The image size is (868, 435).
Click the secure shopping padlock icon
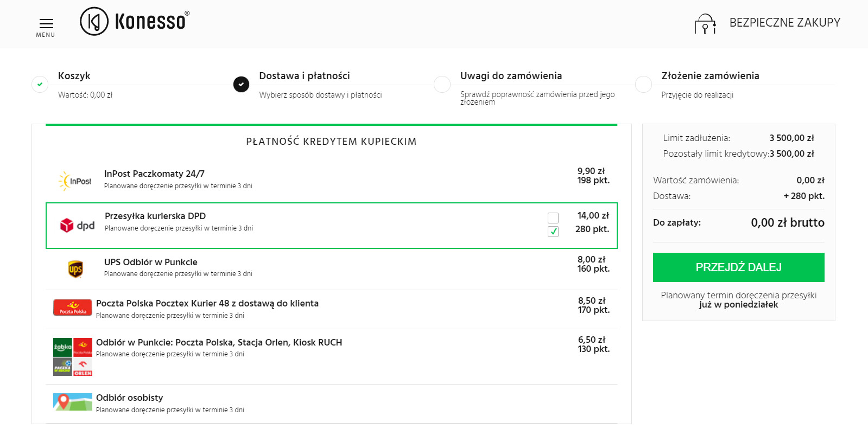(705, 24)
